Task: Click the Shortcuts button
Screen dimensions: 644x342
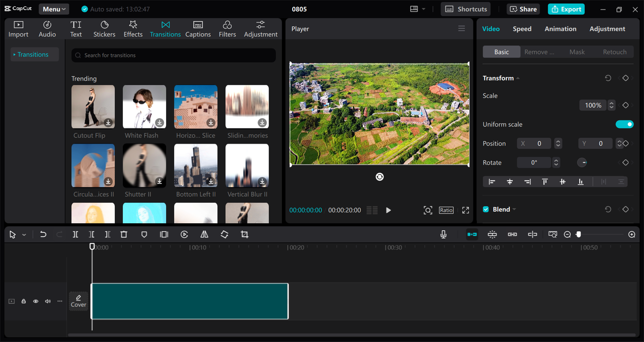Action: [x=466, y=9]
